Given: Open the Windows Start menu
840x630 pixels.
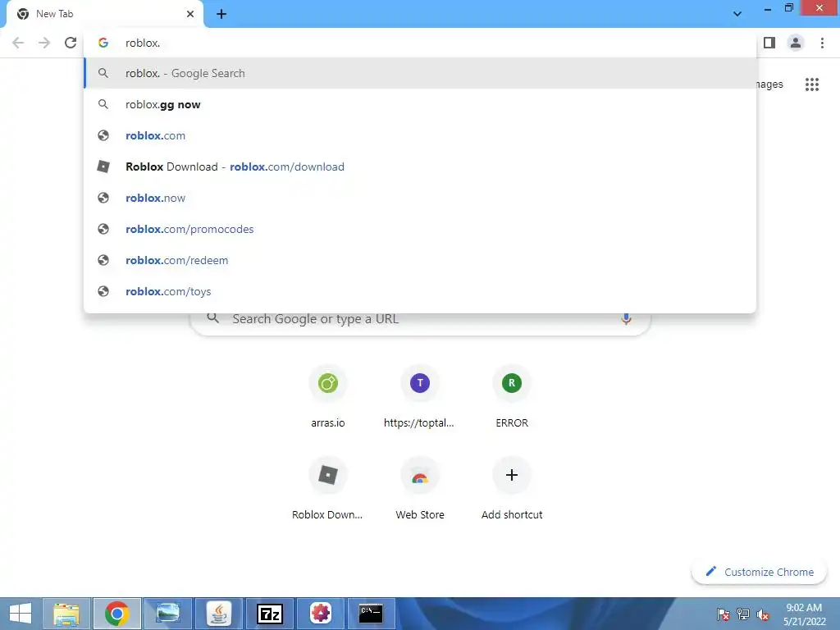Looking at the screenshot, I should coord(21,614).
